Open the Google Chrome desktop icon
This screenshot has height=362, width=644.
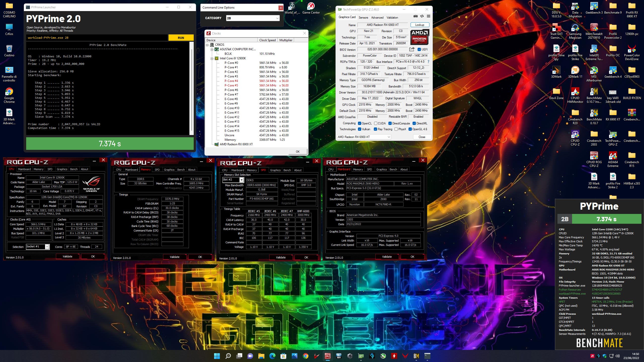(x=9, y=95)
